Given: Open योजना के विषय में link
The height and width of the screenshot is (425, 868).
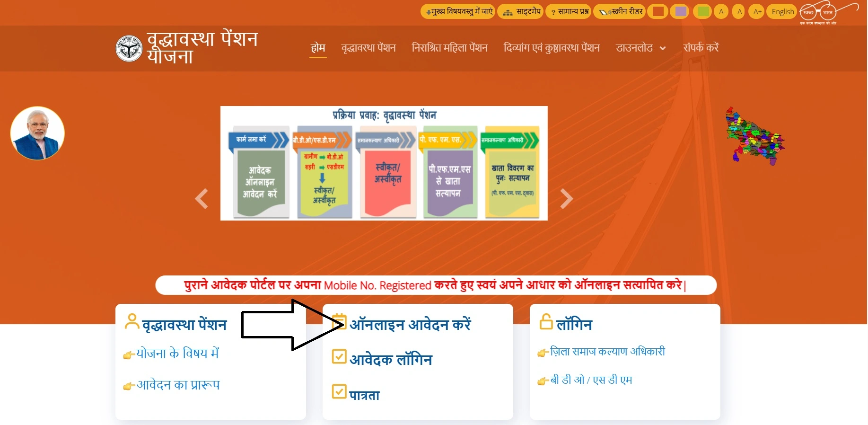Looking at the screenshot, I should coord(177,354).
